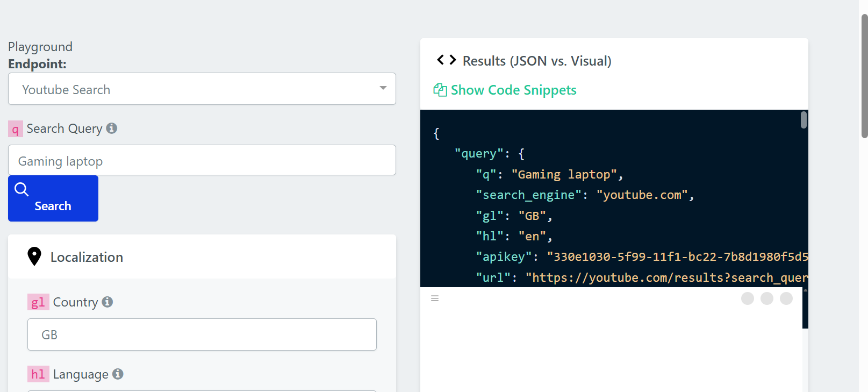Image resolution: width=868 pixels, height=392 pixels.
Task: Open the Show Code Snippets link
Action: click(x=514, y=90)
